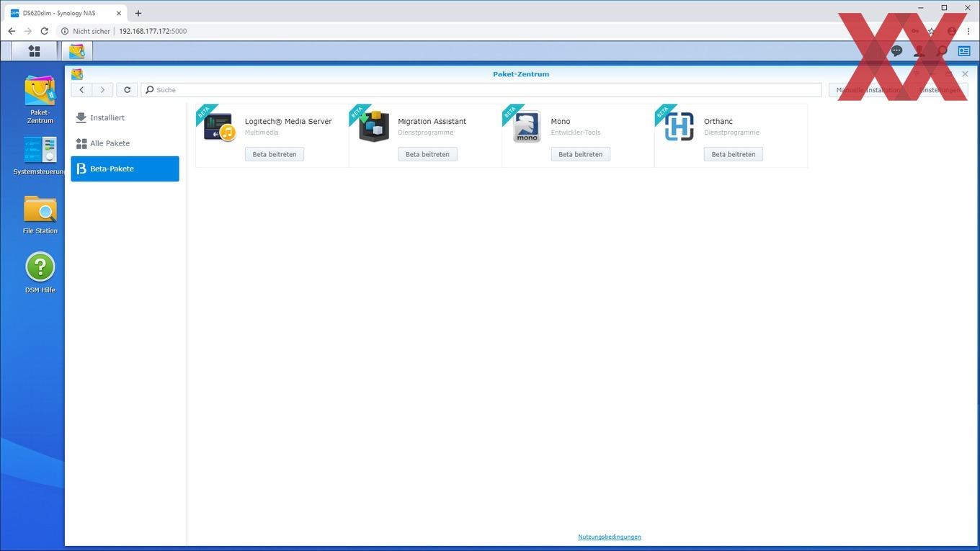Go back in Paket-Zentrum

click(82, 89)
